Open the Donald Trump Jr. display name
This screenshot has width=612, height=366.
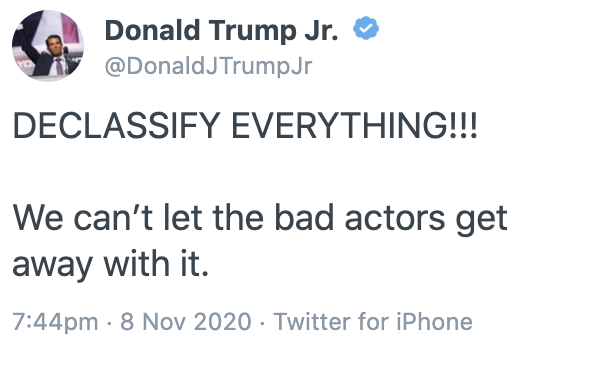click(x=221, y=30)
